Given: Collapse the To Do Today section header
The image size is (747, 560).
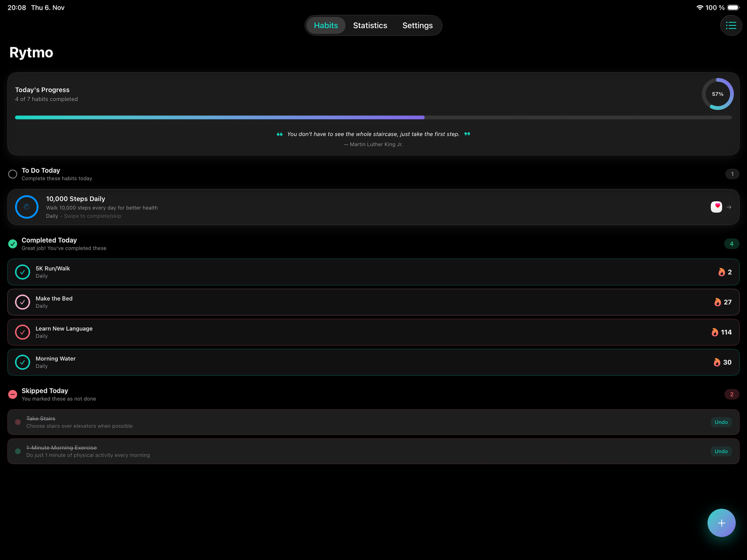Looking at the screenshot, I should pos(373,174).
